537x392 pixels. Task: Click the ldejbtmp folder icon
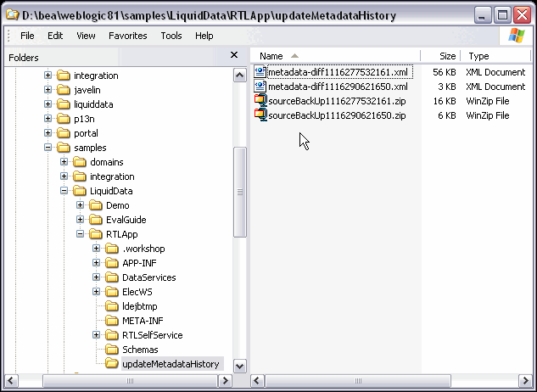click(112, 306)
